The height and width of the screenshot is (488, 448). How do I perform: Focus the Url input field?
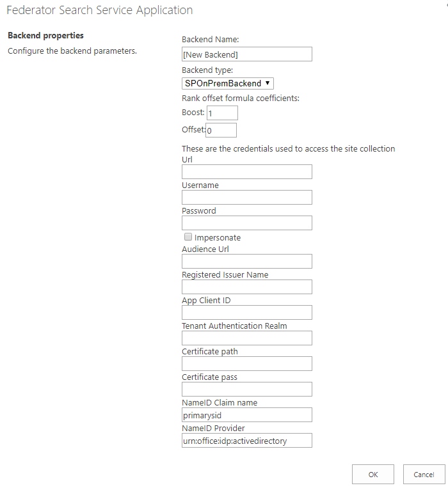(246, 172)
